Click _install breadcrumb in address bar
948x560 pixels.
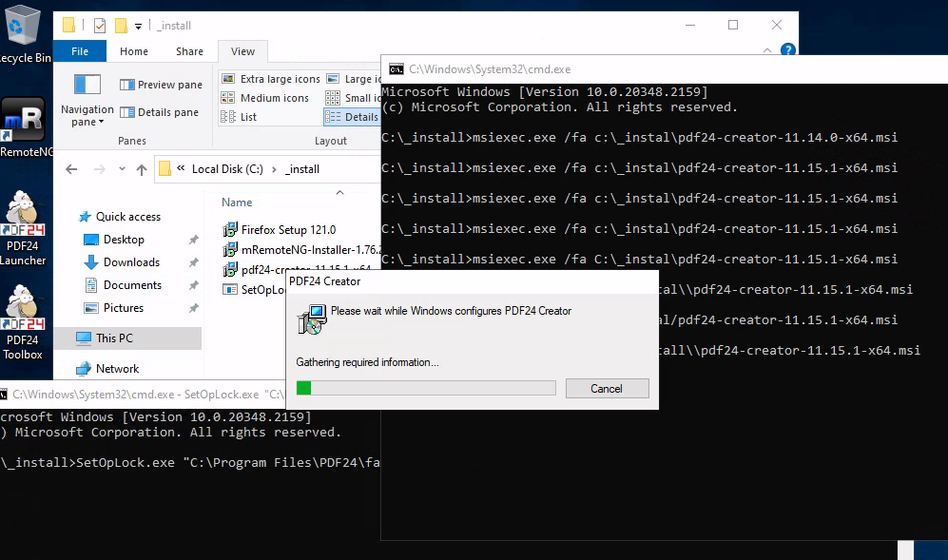tap(301, 169)
